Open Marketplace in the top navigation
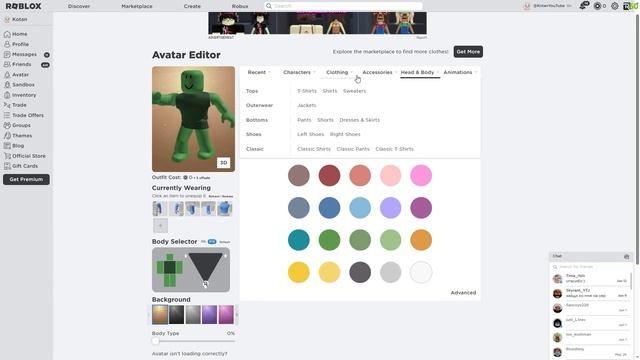 pyautogui.click(x=137, y=6)
